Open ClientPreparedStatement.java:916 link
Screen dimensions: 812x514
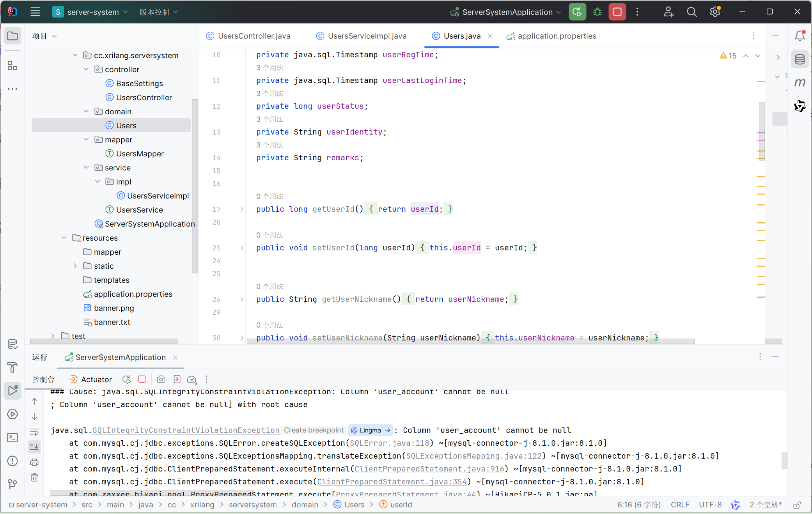[429, 469]
